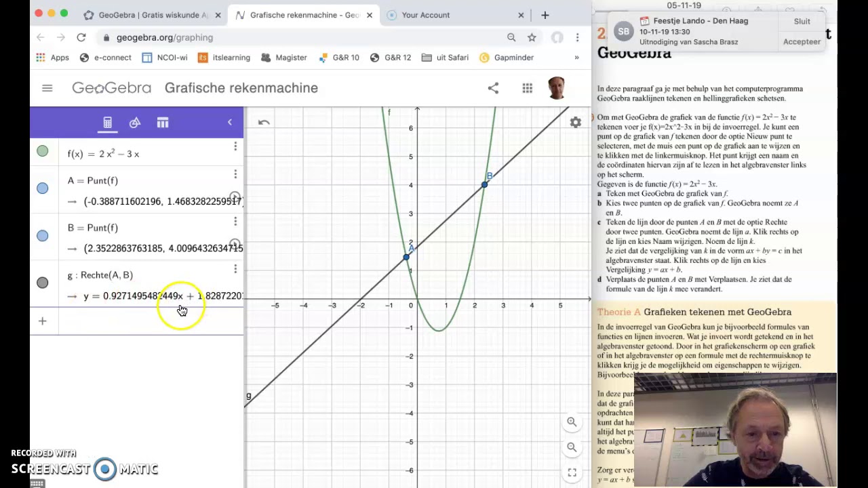Toggle visibility of line g
Image resolution: width=868 pixels, height=488 pixels.
43,283
